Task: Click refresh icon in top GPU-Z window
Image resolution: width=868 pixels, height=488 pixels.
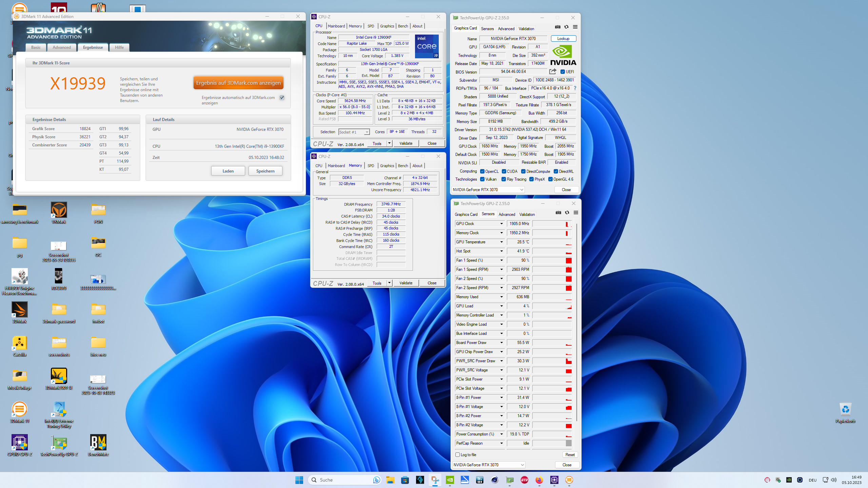Action: pos(566,27)
